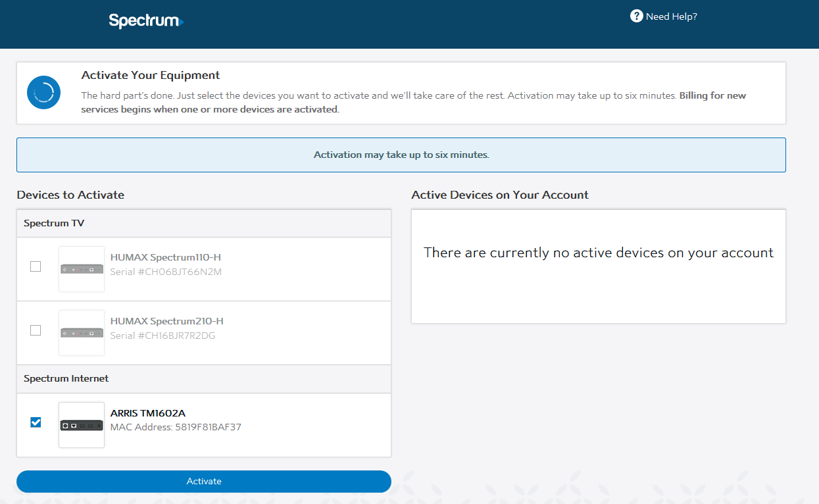Click serial number CH06BJT66N2M

[166, 272]
